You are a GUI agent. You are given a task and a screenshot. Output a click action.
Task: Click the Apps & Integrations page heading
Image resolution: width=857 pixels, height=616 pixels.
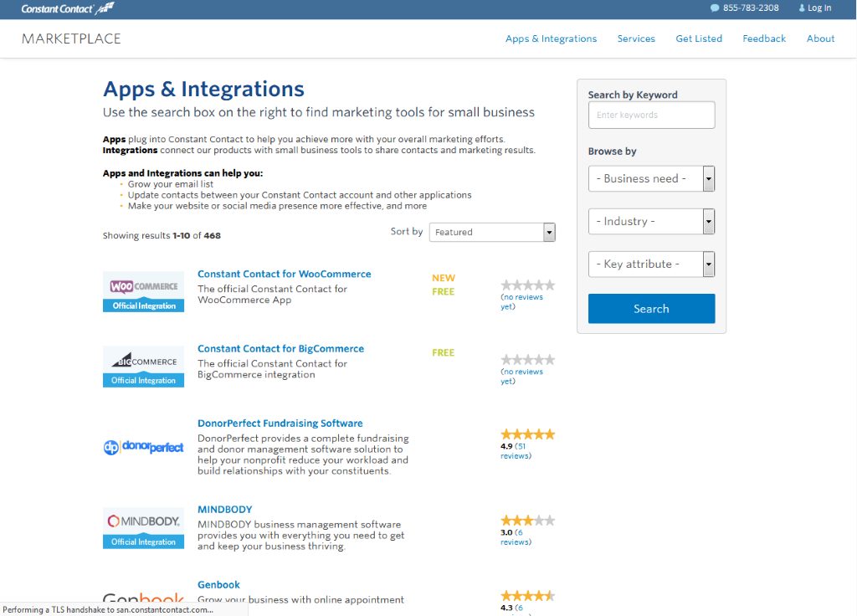click(203, 89)
